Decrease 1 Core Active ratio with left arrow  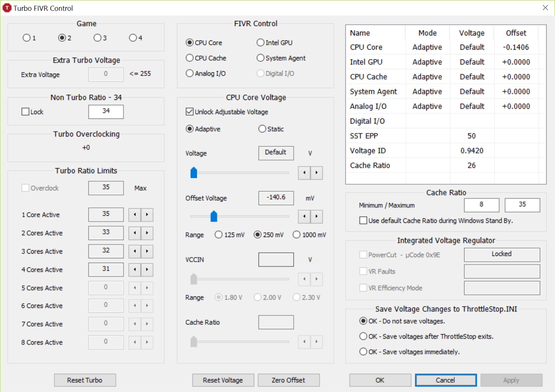135,215
